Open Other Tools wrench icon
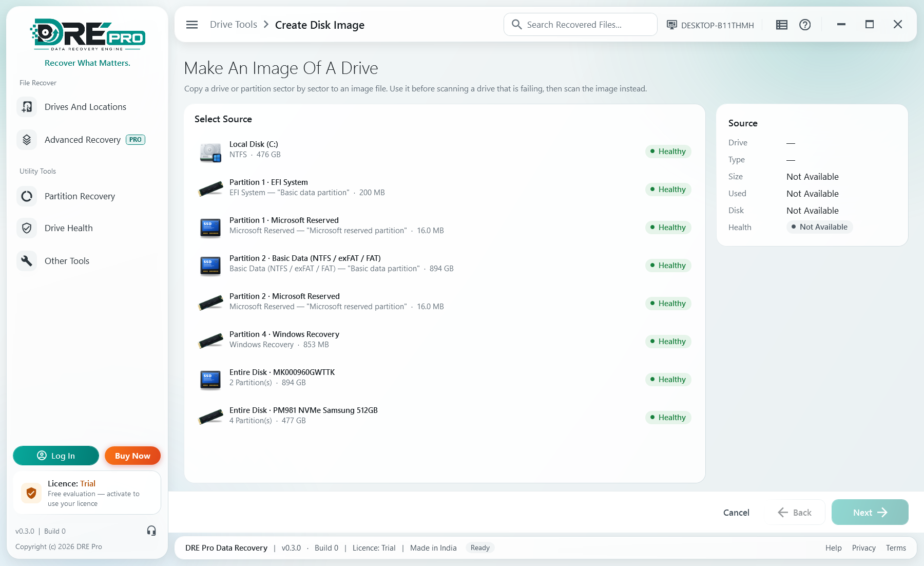This screenshot has height=566, width=924. coord(27,261)
